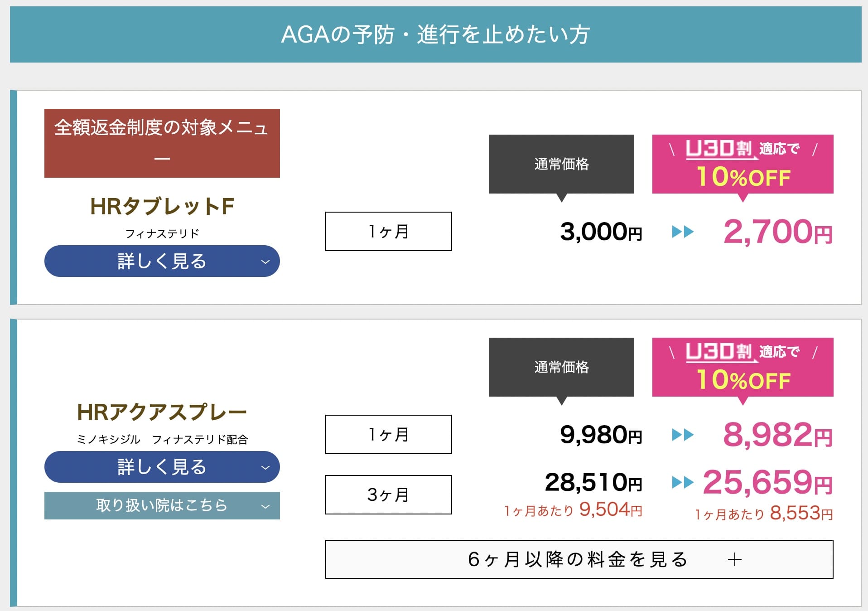Expand 詳しく見る for HRタブレットF
Viewport: 868px width, 611px height.
(162, 261)
